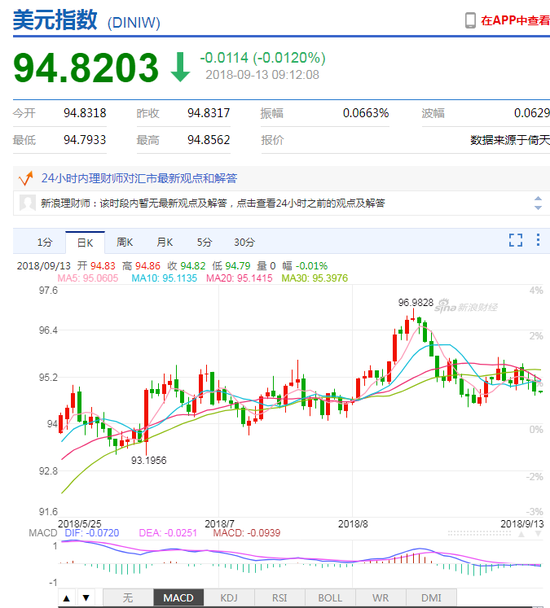The image size is (550, 608).
Task: Click the fullscreen chart icon
Action: (515, 240)
